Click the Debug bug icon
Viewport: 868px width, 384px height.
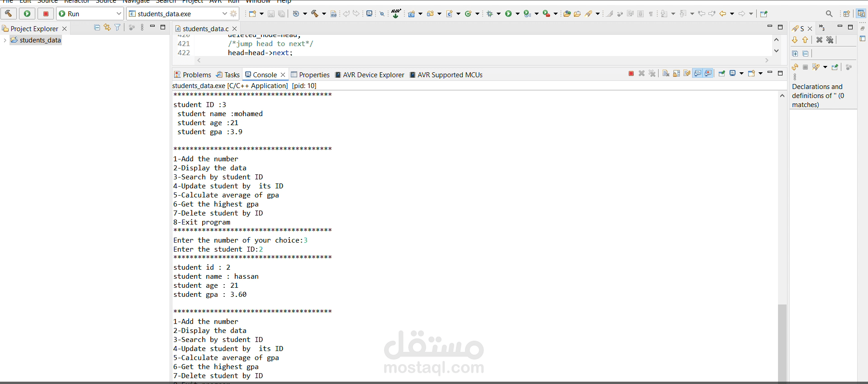click(489, 14)
